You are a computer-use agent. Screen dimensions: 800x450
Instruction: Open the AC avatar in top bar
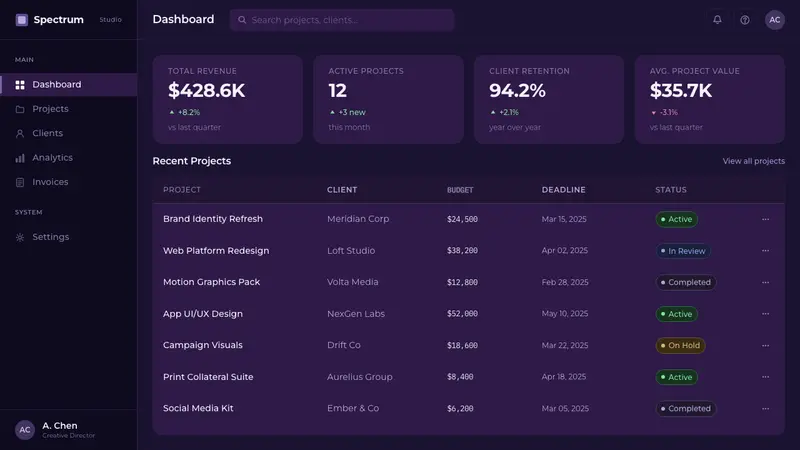tap(774, 20)
